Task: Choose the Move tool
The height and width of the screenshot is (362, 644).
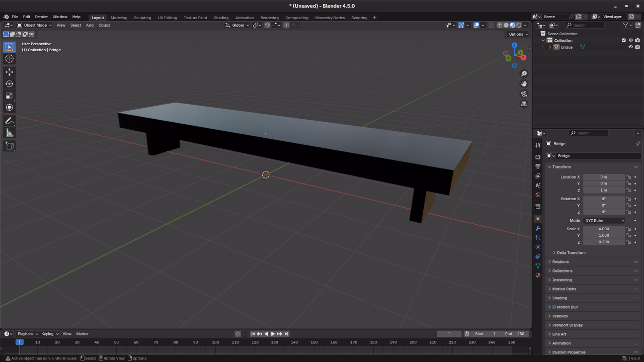Action: [x=9, y=72]
